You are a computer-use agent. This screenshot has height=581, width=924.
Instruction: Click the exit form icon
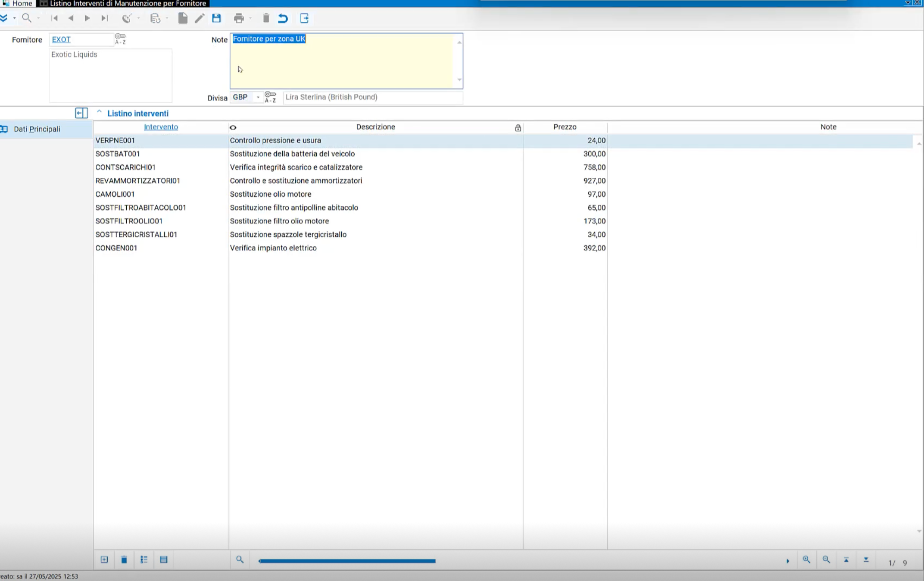304,18
